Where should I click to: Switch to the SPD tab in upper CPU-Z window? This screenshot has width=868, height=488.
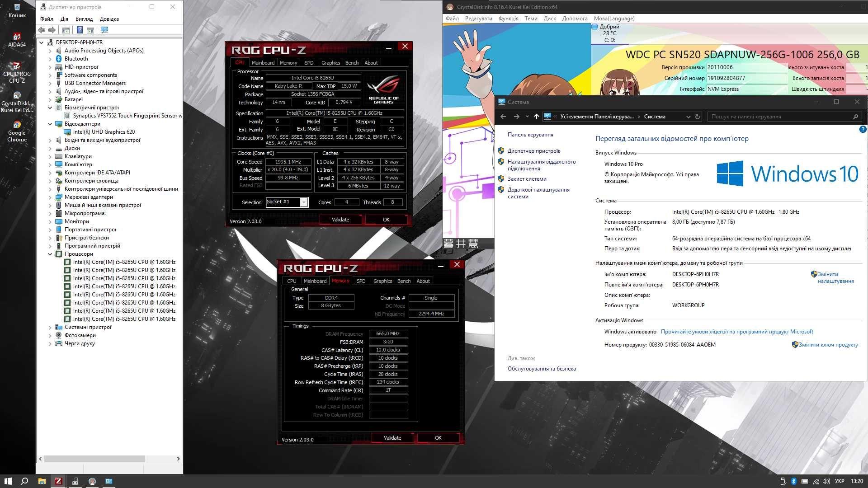pyautogui.click(x=309, y=63)
